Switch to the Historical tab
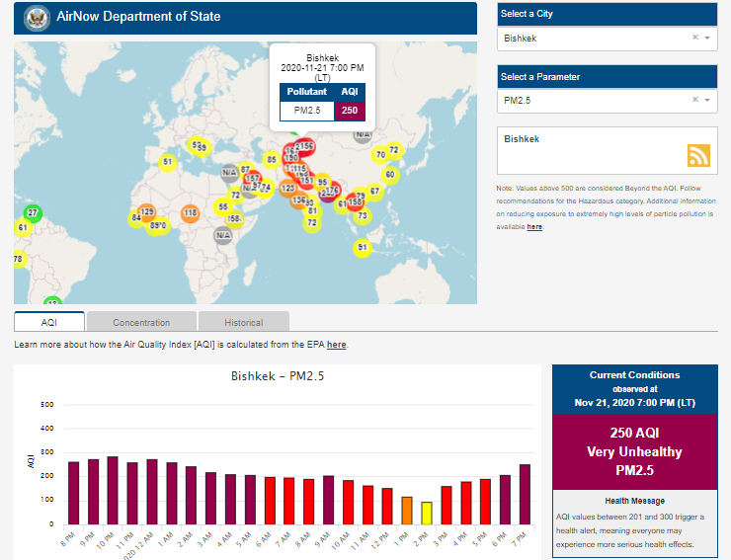731x560 pixels. click(243, 322)
